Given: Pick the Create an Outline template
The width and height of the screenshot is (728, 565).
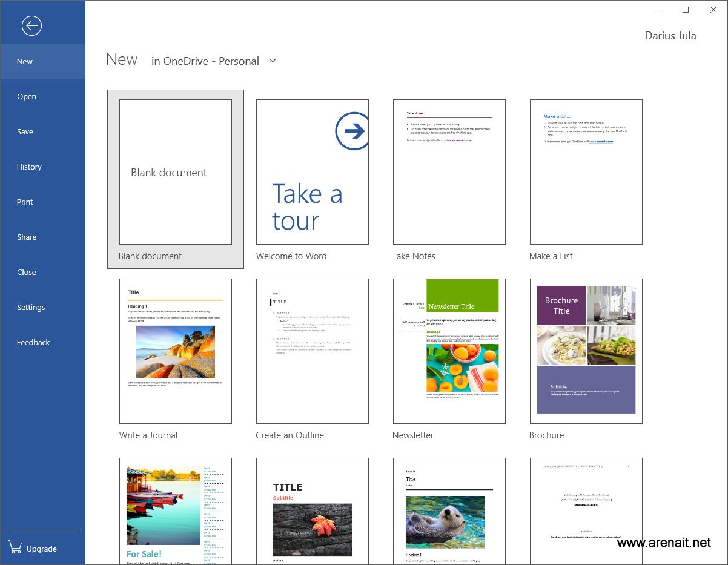Looking at the screenshot, I should 312,351.
